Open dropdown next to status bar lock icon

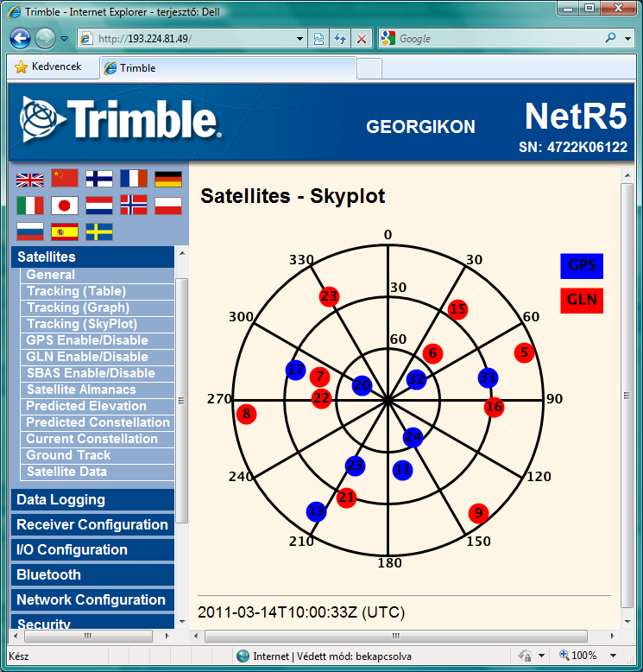click(541, 656)
